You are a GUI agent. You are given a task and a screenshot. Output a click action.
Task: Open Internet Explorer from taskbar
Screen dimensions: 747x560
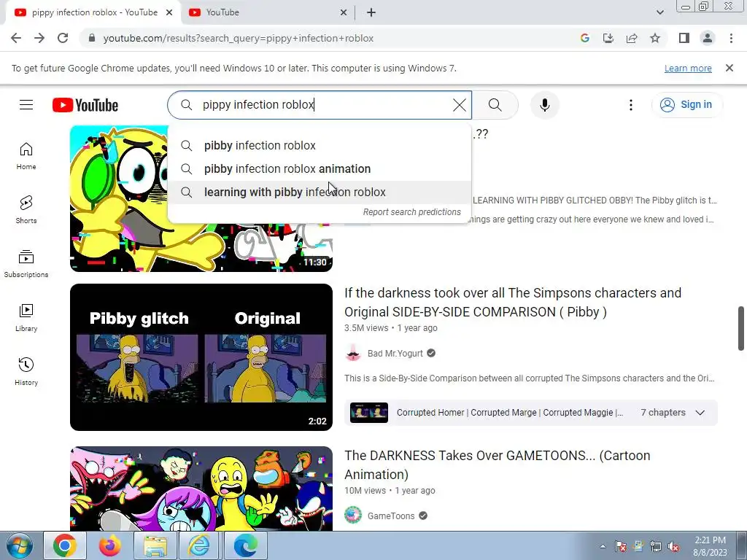pos(200,545)
